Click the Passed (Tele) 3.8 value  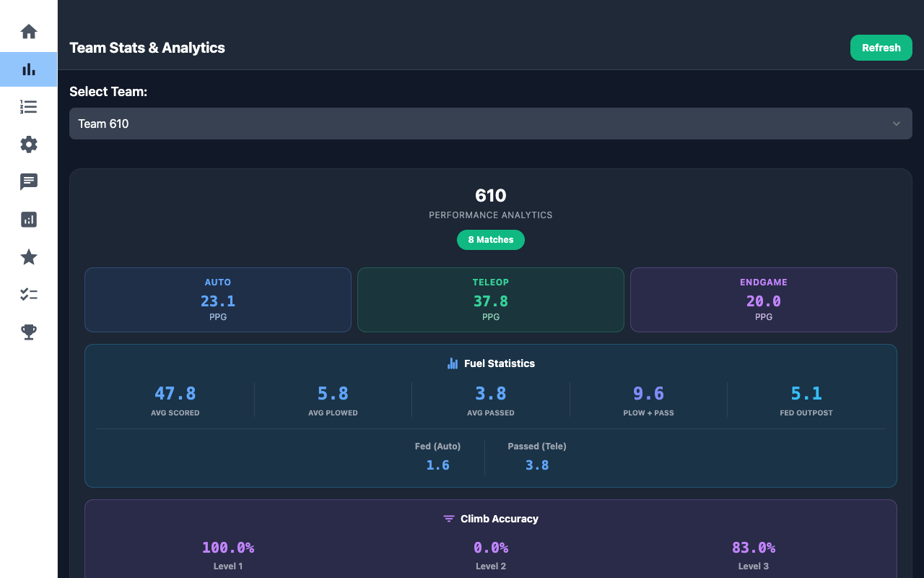tap(537, 465)
